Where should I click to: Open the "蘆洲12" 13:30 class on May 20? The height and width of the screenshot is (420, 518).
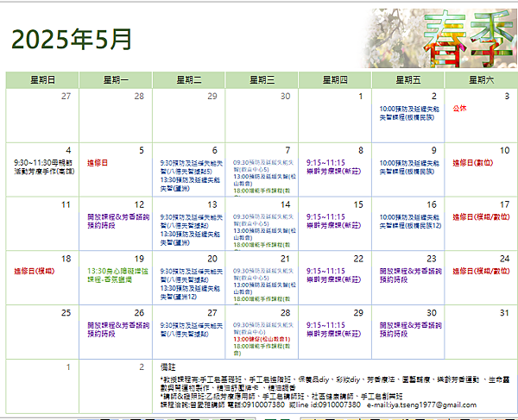point(190,292)
